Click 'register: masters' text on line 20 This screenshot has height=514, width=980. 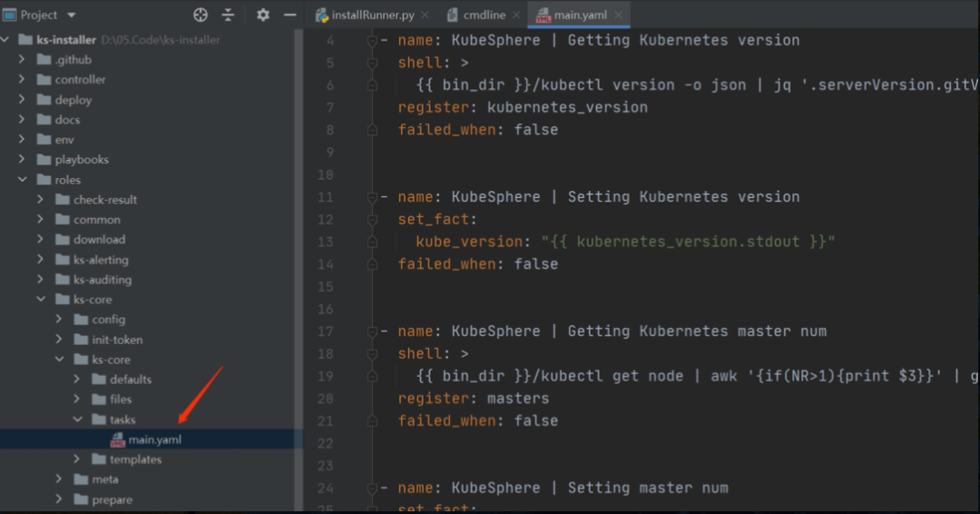tap(473, 399)
